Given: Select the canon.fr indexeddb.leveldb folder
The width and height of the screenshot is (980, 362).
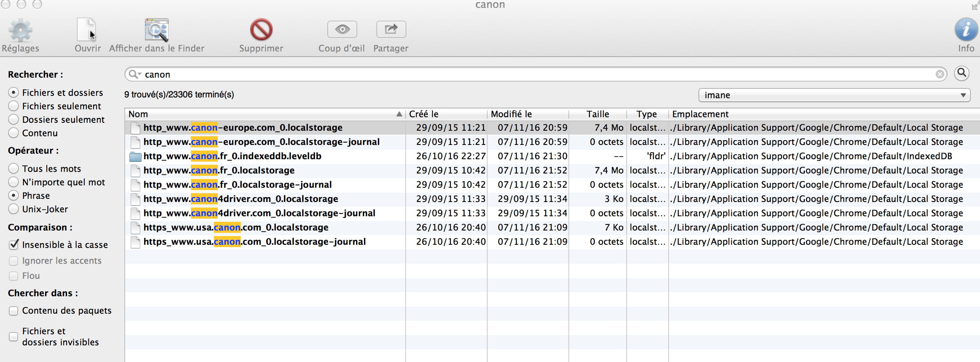Looking at the screenshot, I should (x=232, y=156).
